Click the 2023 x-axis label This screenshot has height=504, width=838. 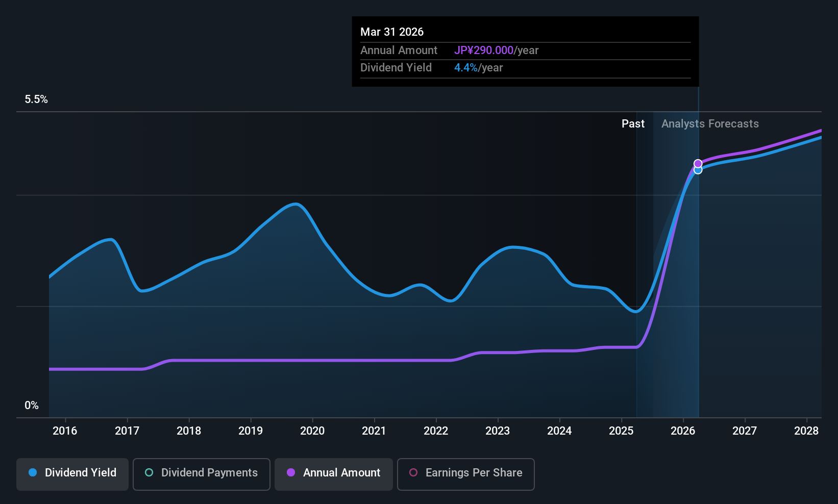(x=498, y=431)
